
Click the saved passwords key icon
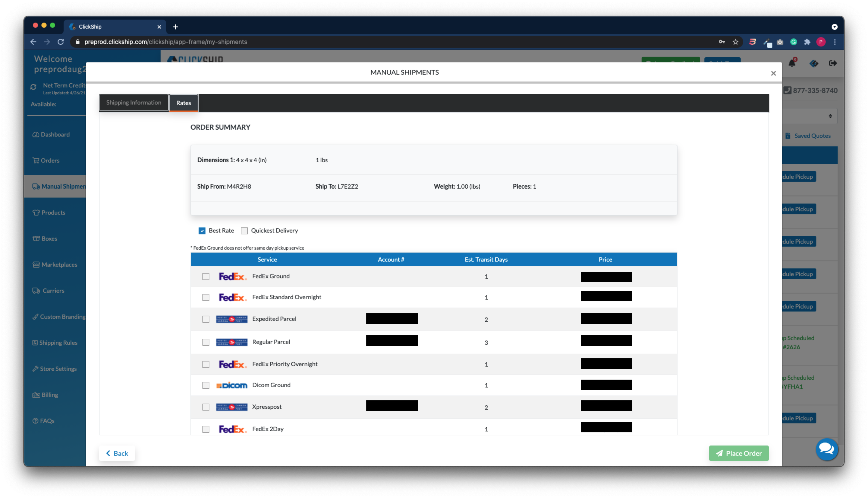click(x=721, y=42)
